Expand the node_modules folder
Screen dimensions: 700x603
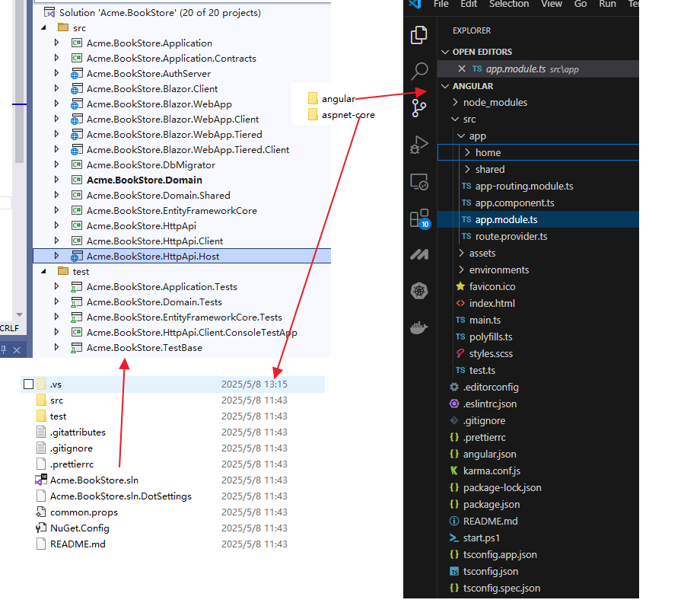455,102
